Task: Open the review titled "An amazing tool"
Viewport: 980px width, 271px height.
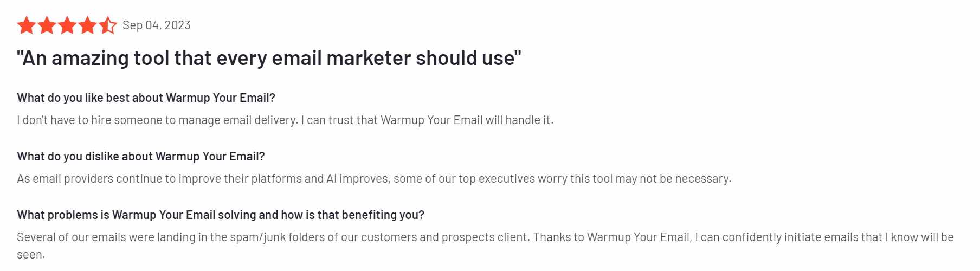Action: coord(269,59)
